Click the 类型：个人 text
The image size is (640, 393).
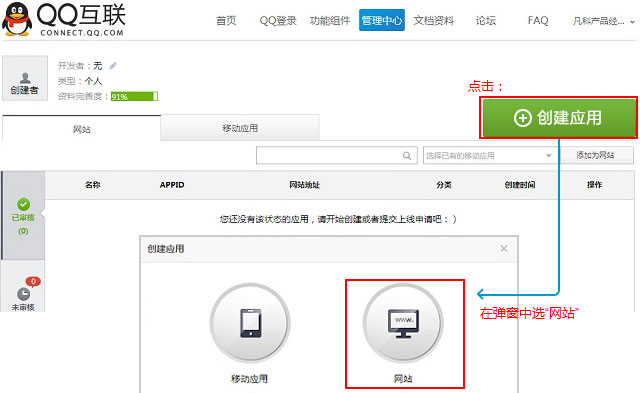point(80,81)
